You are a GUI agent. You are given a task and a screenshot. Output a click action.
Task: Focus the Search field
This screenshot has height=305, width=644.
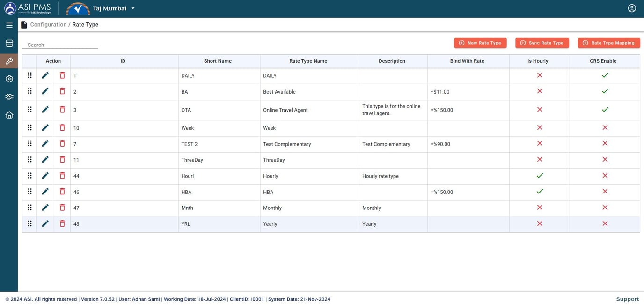coord(60,45)
